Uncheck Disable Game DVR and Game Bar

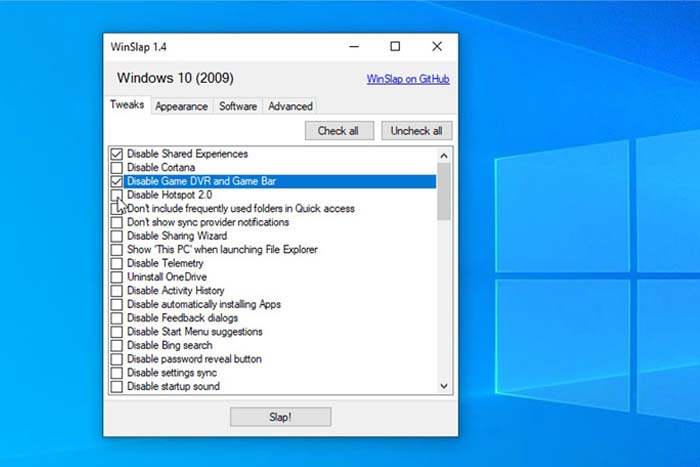click(117, 181)
